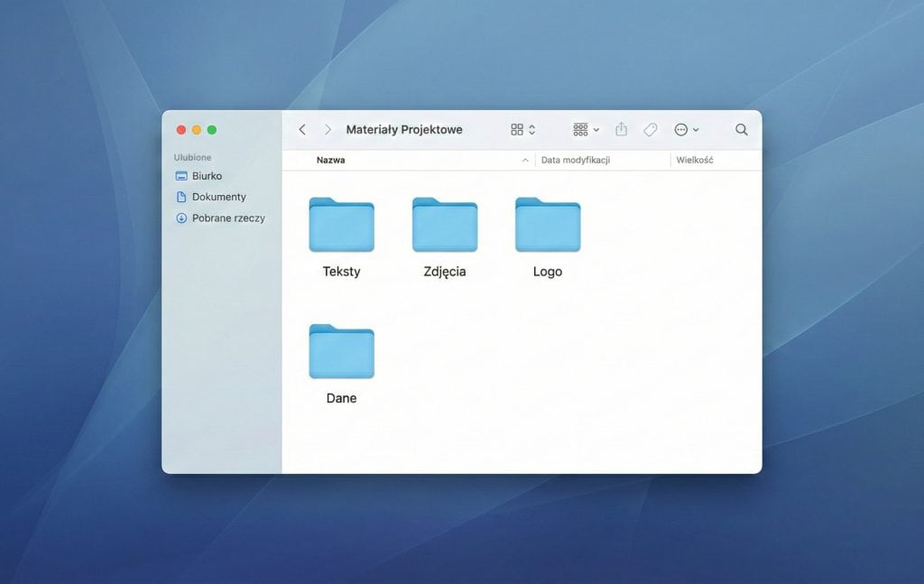Open Pobrane rzeczy in sidebar
Screen dimensions: 924x584
coord(227,218)
